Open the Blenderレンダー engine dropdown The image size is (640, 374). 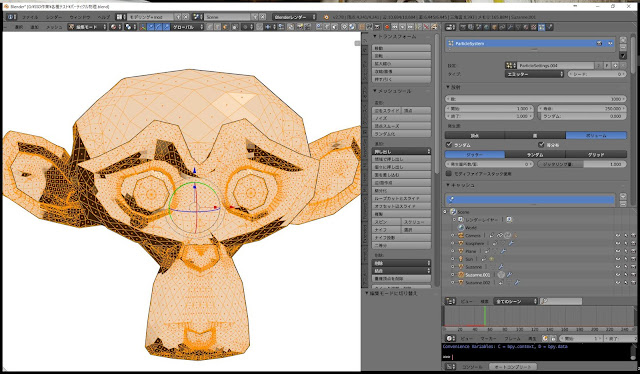pos(294,17)
